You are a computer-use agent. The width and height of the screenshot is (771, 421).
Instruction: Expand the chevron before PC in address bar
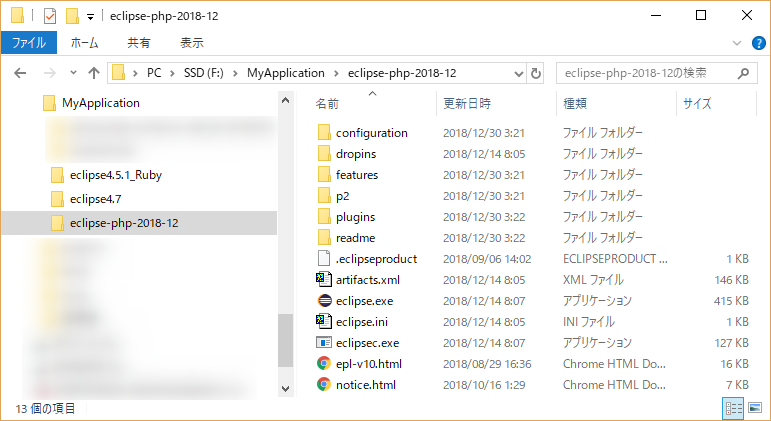[x=135, y=73]
